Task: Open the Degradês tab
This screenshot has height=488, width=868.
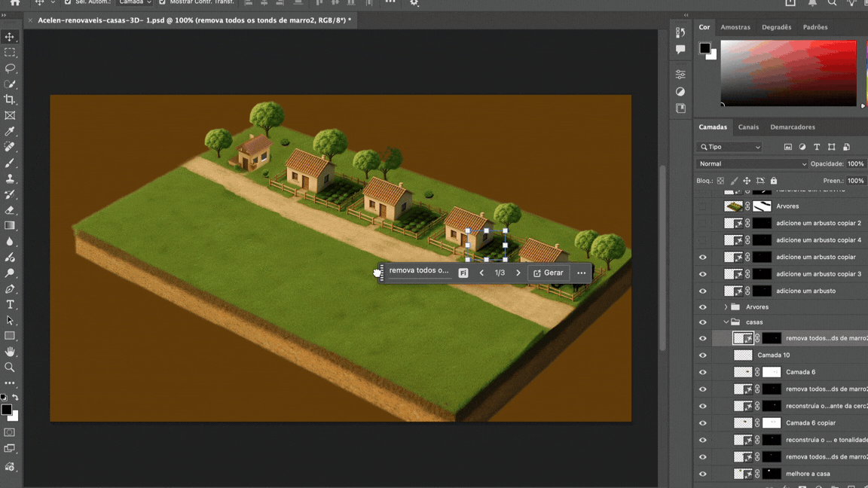Action: point(776,27)
